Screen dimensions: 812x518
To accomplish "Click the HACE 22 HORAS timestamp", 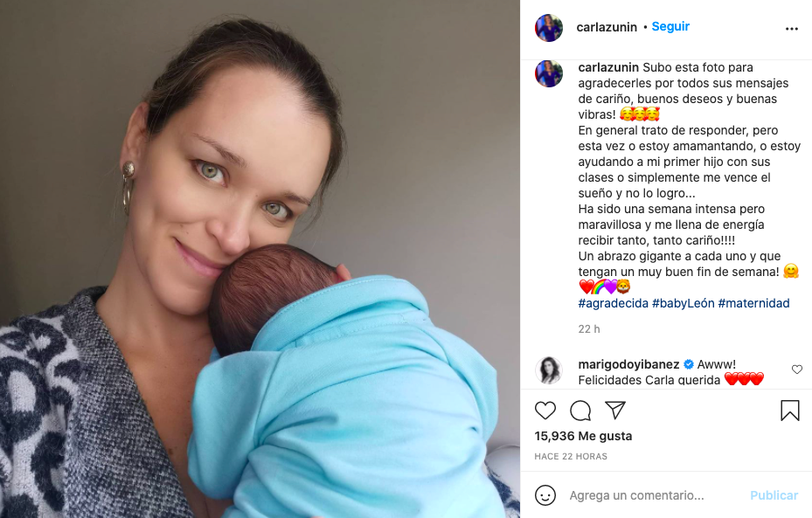I will [571, 457].
